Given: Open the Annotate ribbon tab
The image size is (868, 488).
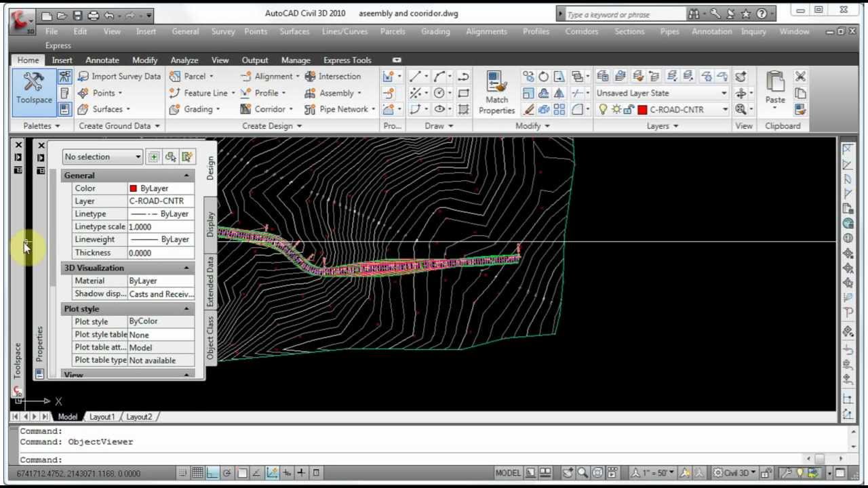Looking at the screenshot, I should (x=102, y=60).
